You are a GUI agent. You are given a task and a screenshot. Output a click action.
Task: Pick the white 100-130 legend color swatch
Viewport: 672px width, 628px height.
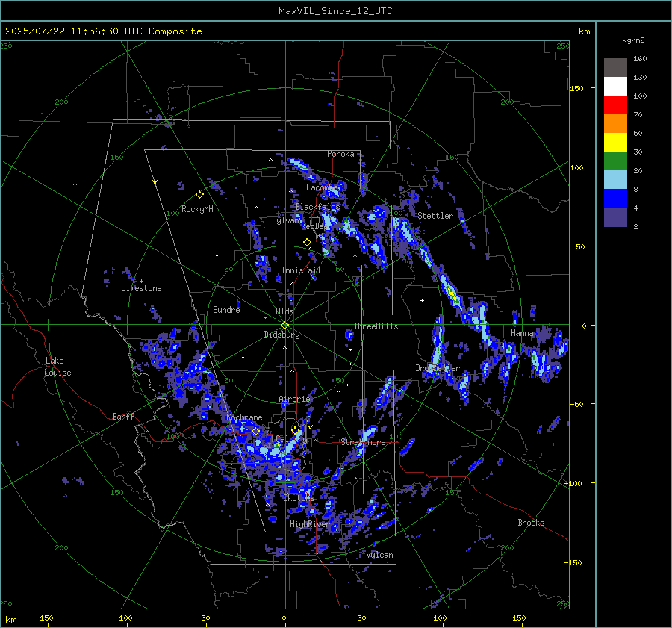615,86
